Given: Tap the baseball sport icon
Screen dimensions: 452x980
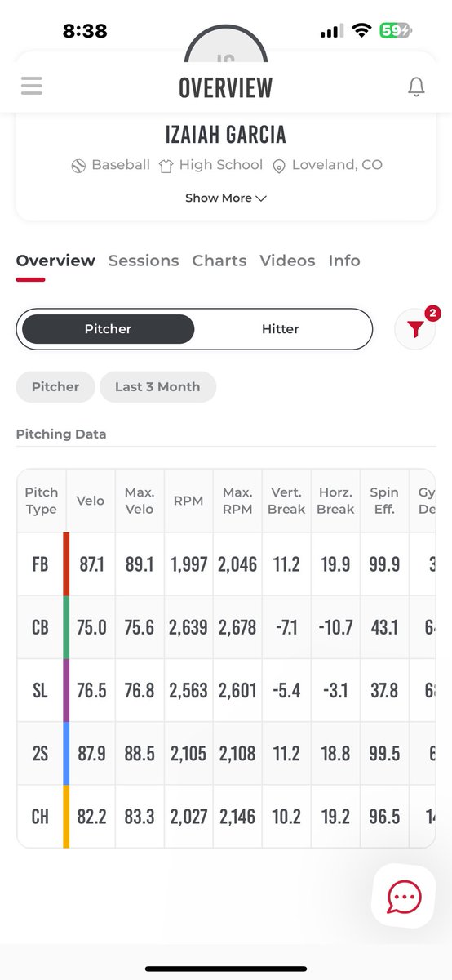Looking at the screenshot, I should pos(78,165).
